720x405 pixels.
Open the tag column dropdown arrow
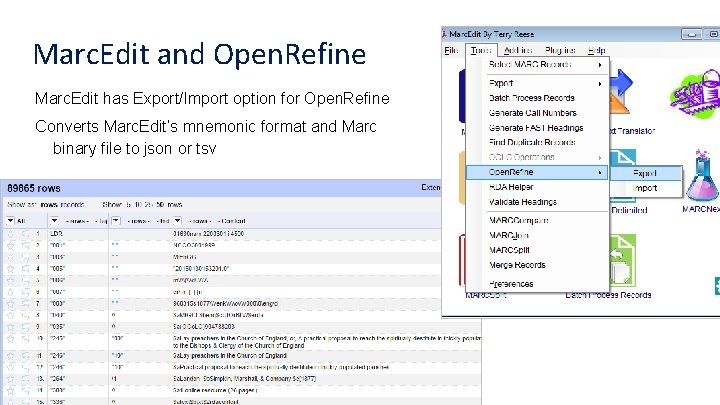[54, 221]
